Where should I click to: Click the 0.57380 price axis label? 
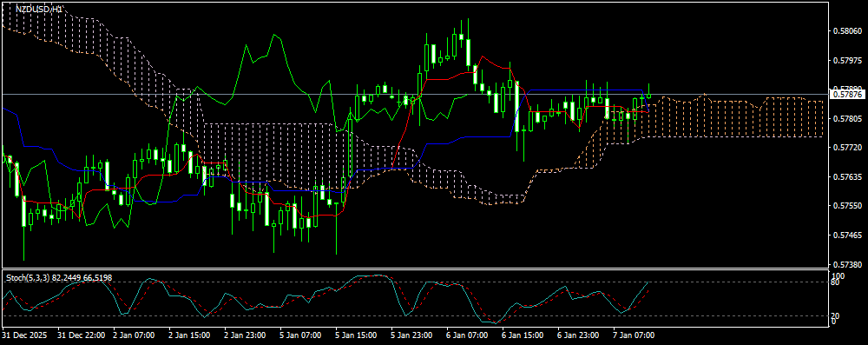(x=847, y=264)
